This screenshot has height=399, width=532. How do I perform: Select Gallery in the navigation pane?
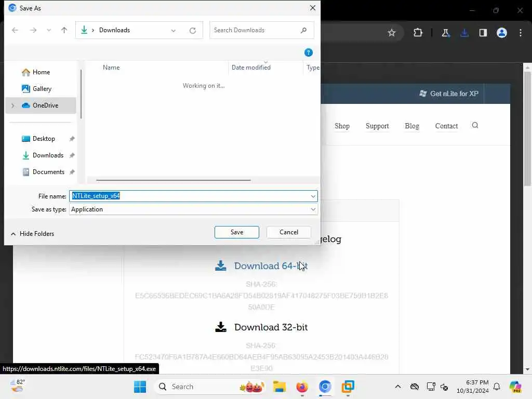42,89
